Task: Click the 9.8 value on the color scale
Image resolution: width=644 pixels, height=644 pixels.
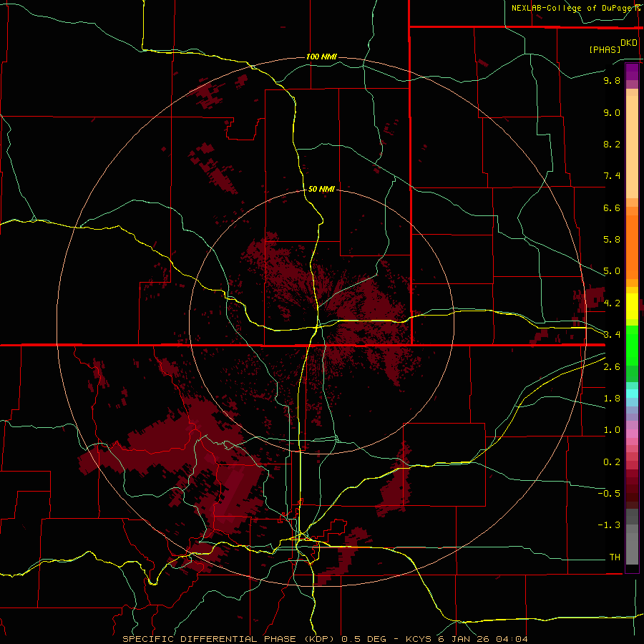Action: click(x=612, y=81)
